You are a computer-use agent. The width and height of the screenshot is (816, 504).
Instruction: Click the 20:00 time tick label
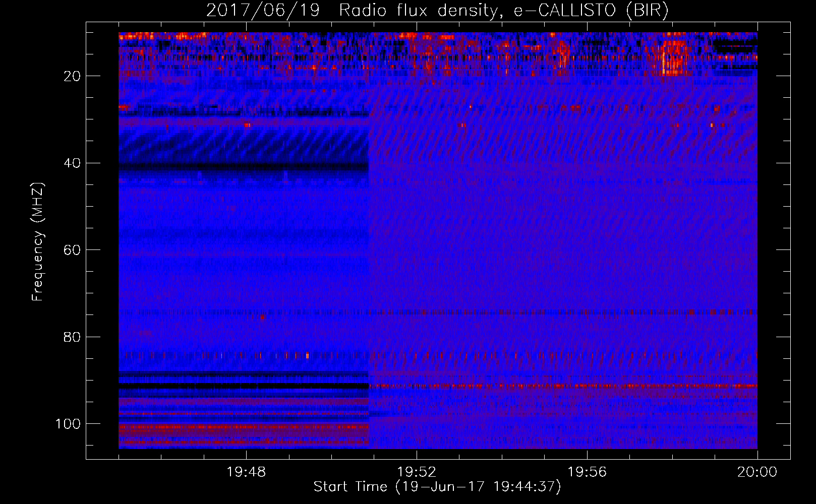point(757,472)
